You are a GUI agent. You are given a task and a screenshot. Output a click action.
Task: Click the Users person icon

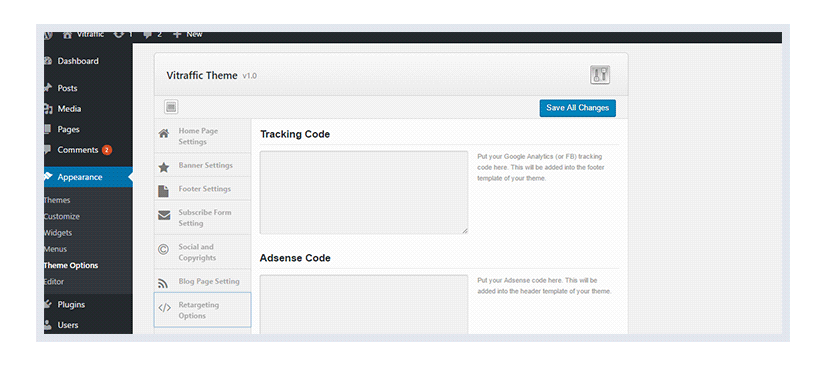(48, 325)
